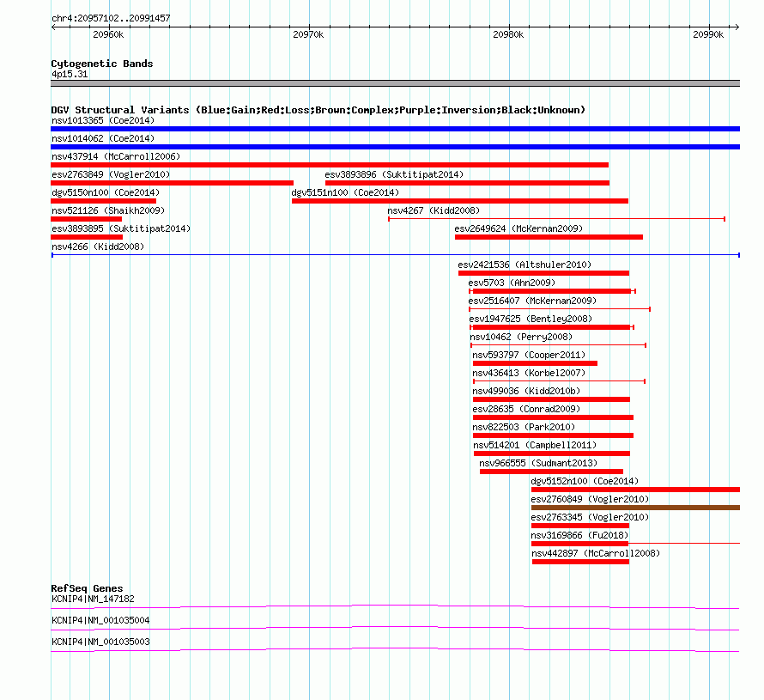Click the 20980k ruler position
The height and width of the screenshot is (700, 764).
click(508, 34)
